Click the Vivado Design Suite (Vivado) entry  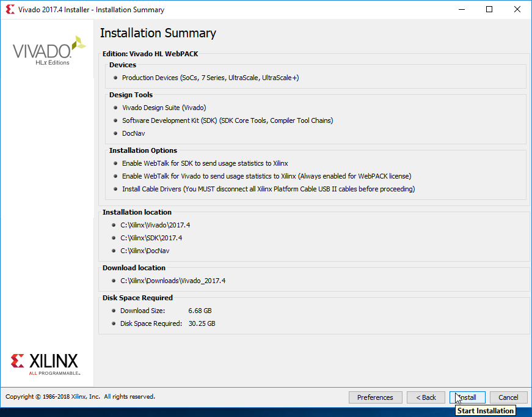tap(164, 108)
